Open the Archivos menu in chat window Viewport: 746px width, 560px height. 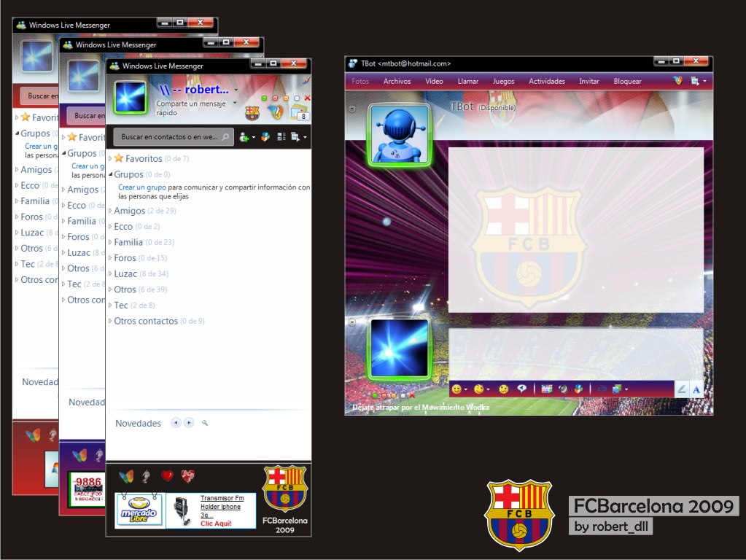click(x=397, y=82)
